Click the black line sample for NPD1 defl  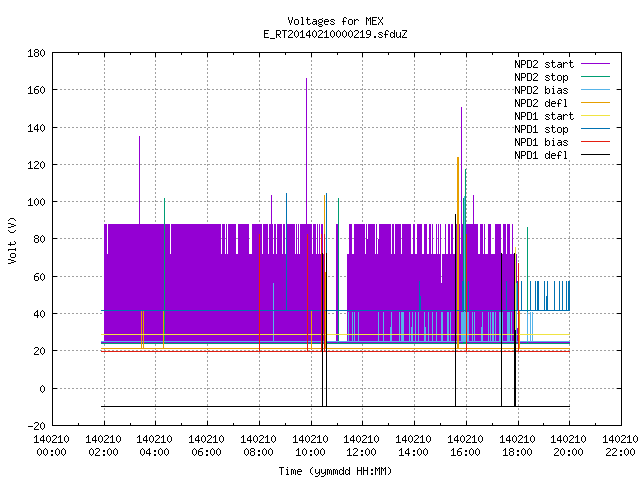click(595, 155)
